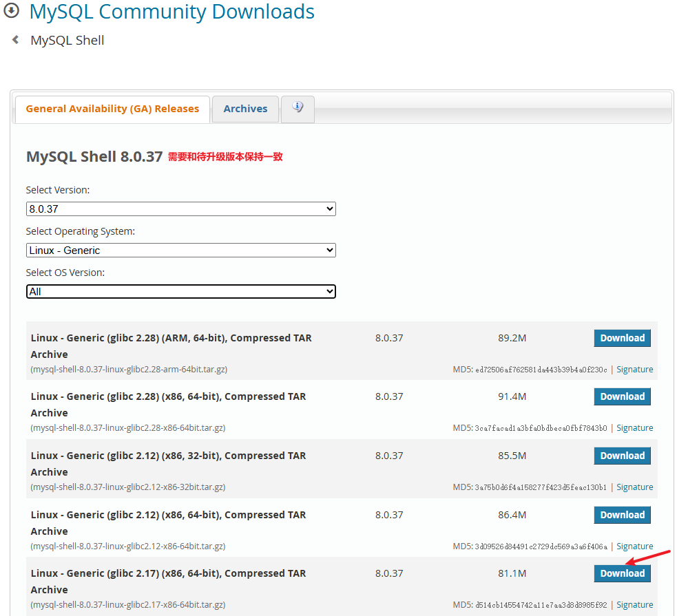
Task: Click the download circle icon by page title
Action: [12, 10]
